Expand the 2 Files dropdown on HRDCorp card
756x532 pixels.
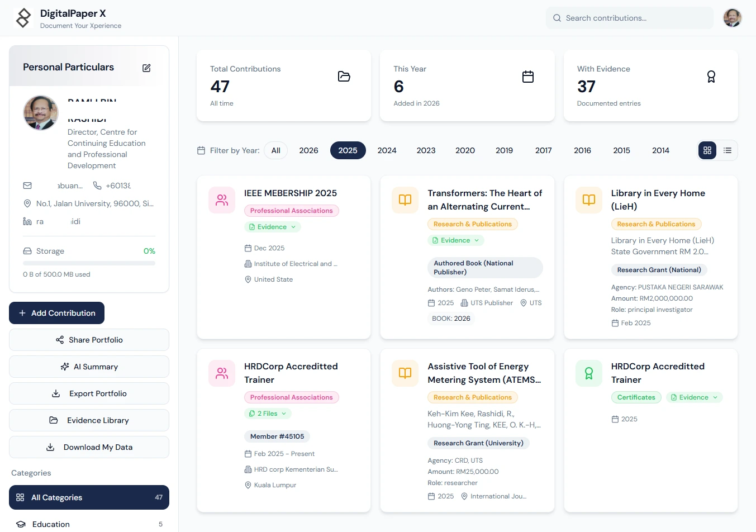pyautogui.click(x=268, y=414)
